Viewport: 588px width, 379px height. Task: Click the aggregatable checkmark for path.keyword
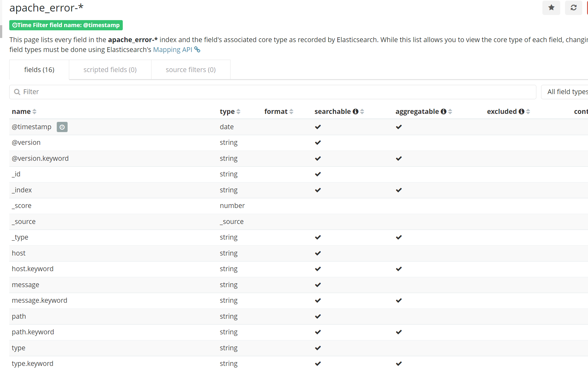(x=399, y=332)
